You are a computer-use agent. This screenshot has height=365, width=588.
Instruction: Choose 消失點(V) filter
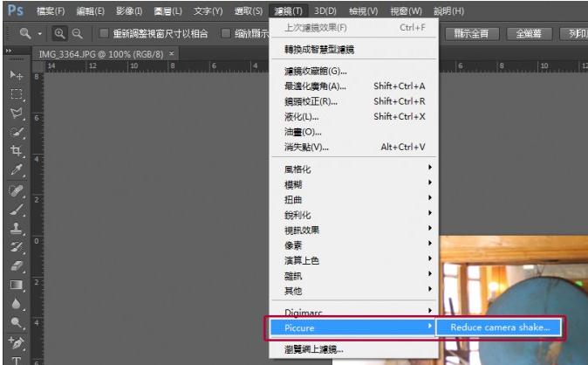click(x=354, y=147)
